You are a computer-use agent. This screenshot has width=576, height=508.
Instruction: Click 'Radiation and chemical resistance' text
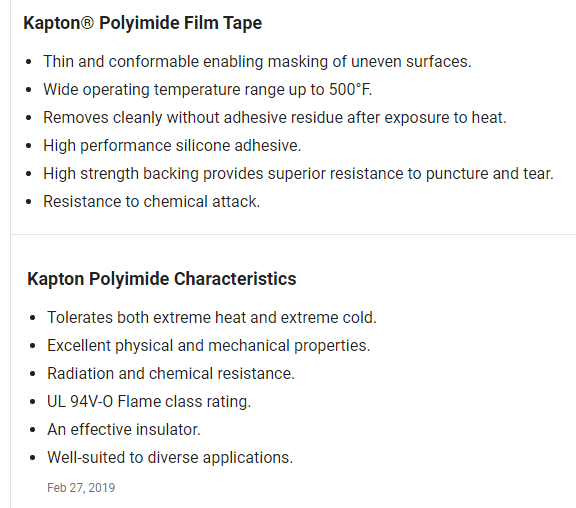click(x=171, y=374)
